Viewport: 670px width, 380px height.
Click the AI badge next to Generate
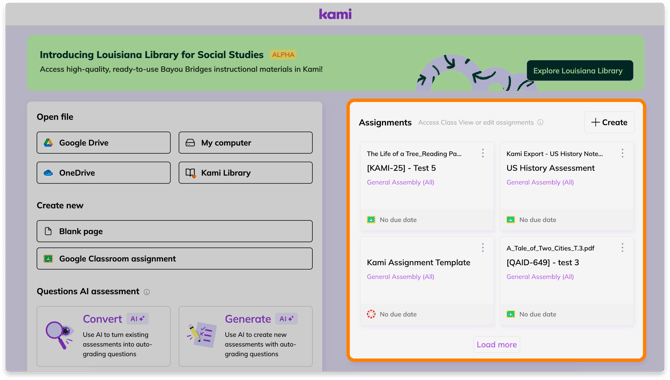coord(286,319)
